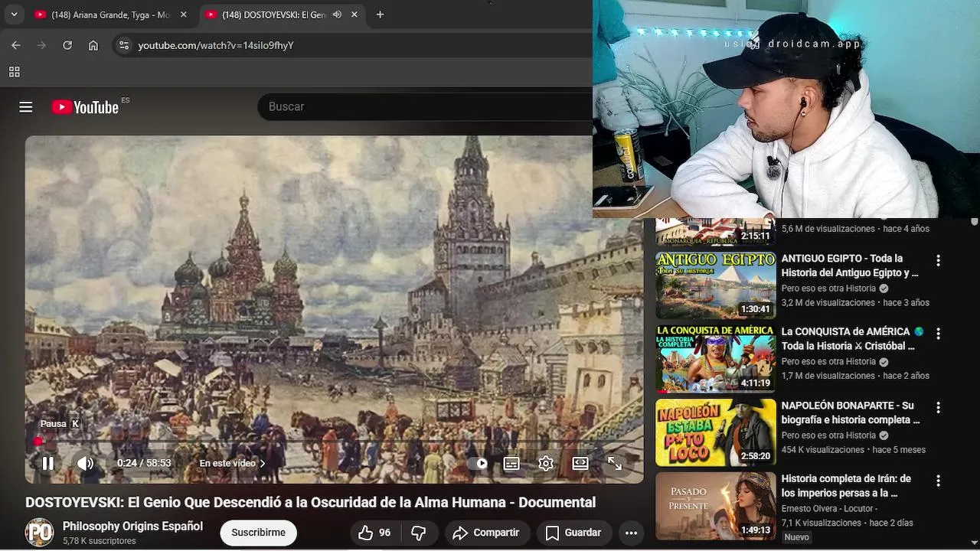Open a new browser tab
Viewport: 980px width, 551px height.
coord(380,15)
